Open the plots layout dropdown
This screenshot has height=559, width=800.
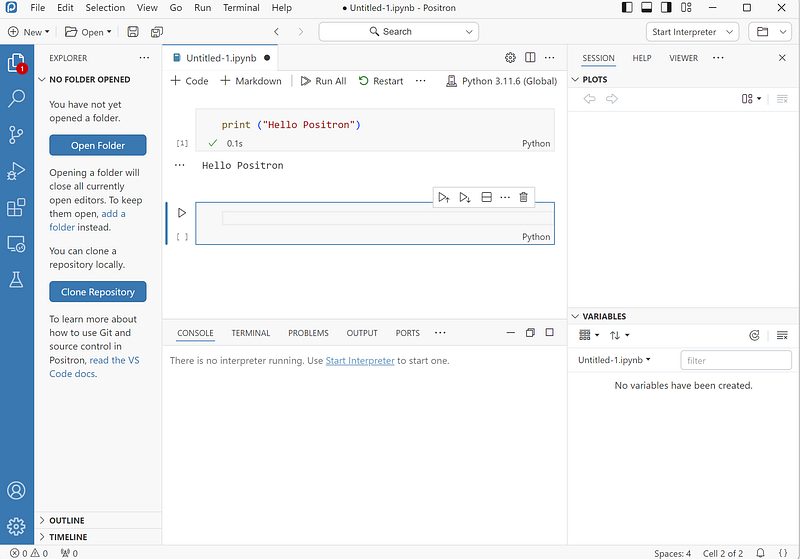pos(751,98)
